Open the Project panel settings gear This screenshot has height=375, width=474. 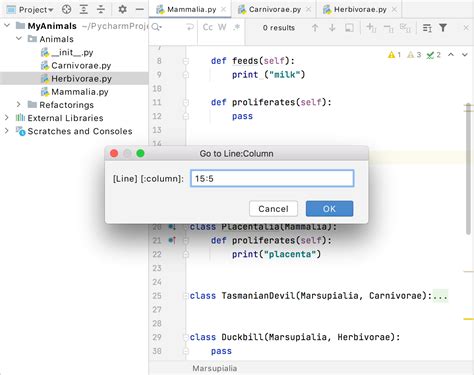pos(122,9)
